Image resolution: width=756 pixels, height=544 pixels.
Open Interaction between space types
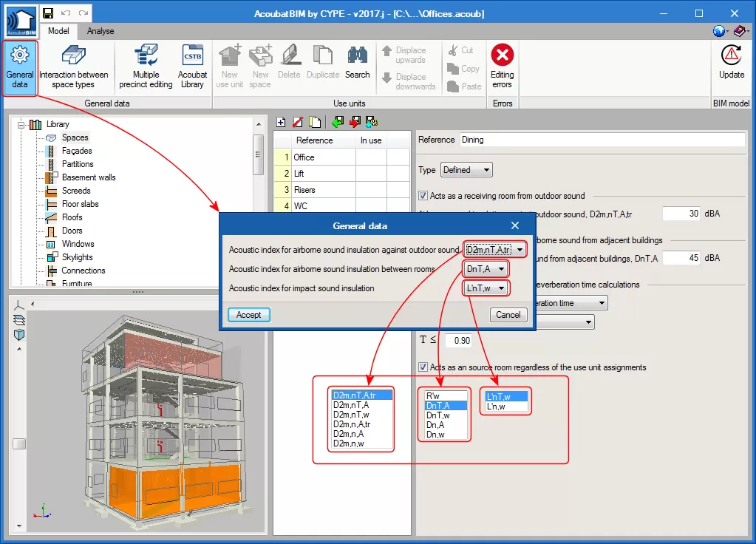73,67
